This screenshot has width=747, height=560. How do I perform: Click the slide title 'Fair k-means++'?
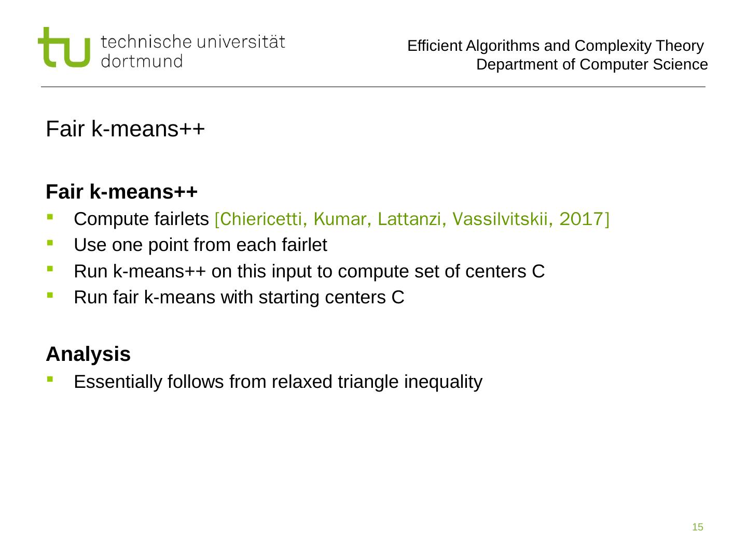coord(126,129)
